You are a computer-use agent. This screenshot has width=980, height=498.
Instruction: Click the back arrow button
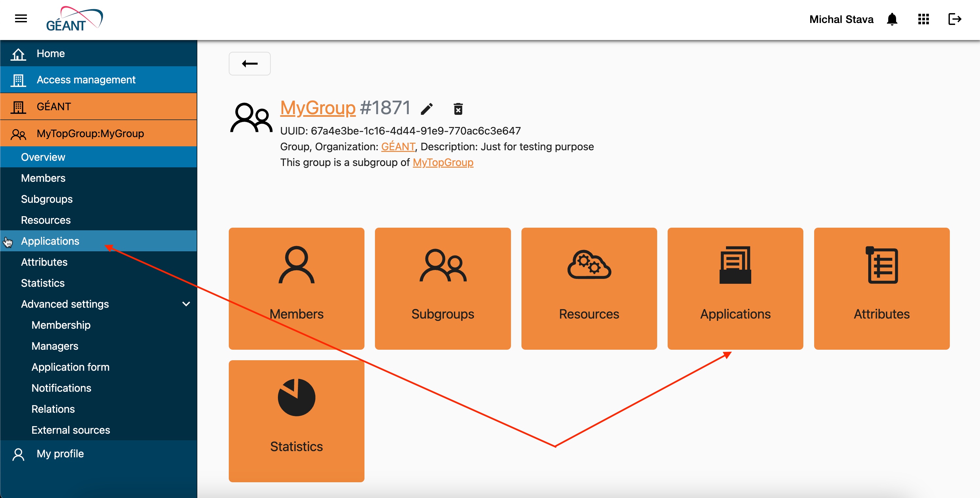pos(249,64)
